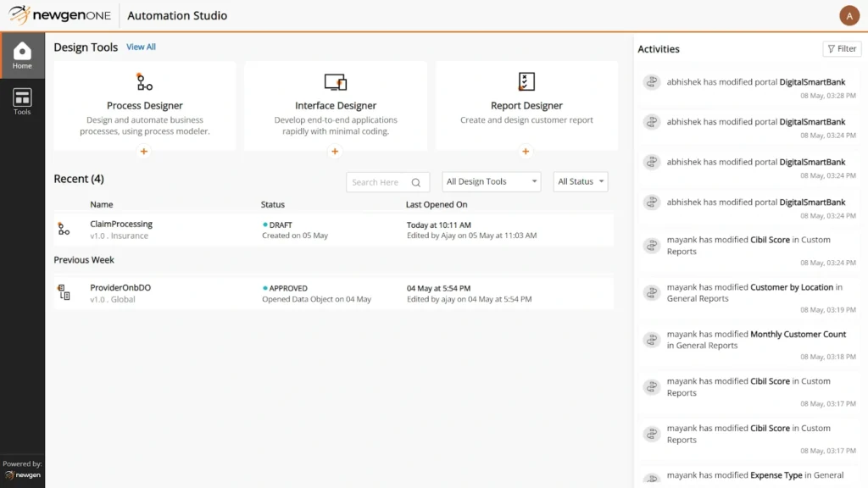The height and width of the screenshot is (488, 868).
Task: Click the plus icon under Interface Designer
Action: click(335, 151)
